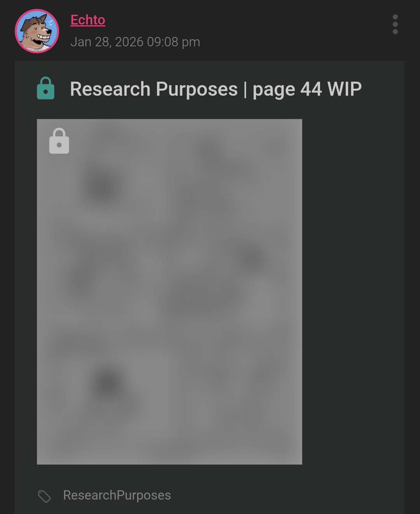The image size is (420, 514).
Task: Visit the Echto profile link
Action: [88, 20]
